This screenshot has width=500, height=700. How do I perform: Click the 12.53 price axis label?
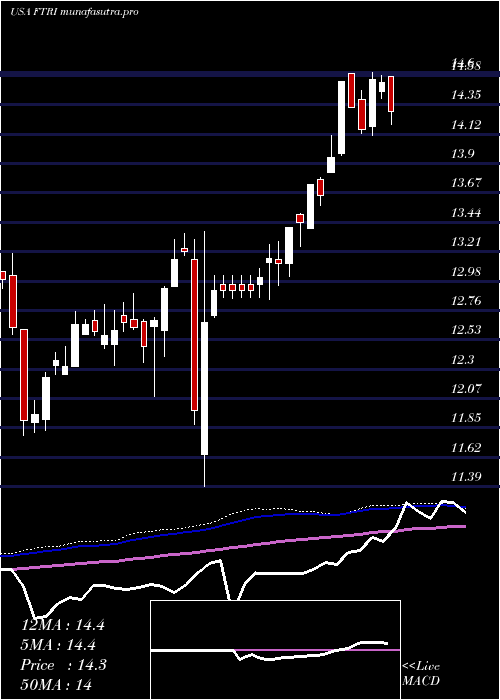coord(466,330)
